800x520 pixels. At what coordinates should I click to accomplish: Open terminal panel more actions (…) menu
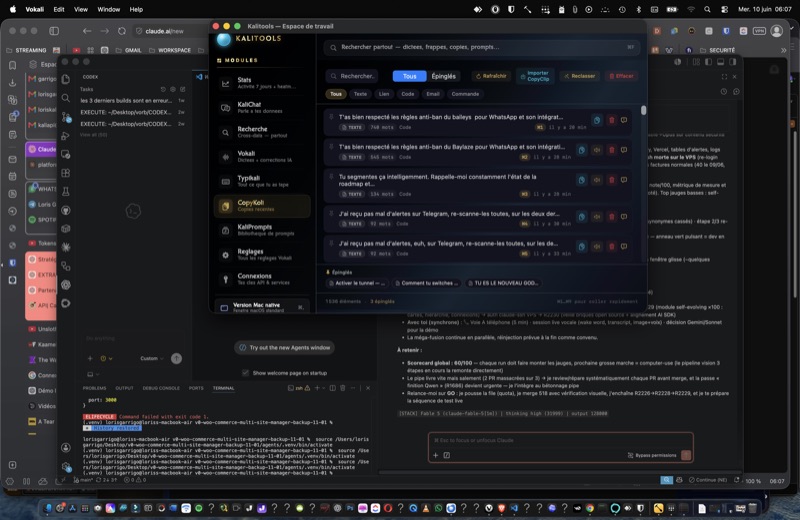coord(353,388)
